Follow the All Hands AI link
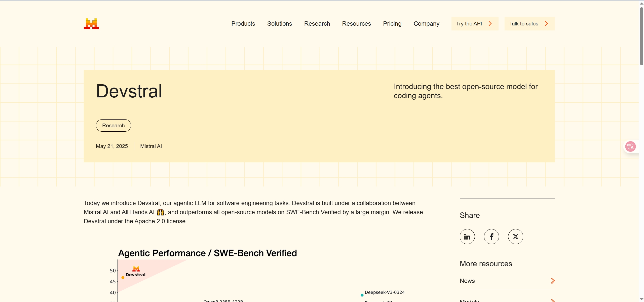 pyautogui.click(x=138, y=212)
